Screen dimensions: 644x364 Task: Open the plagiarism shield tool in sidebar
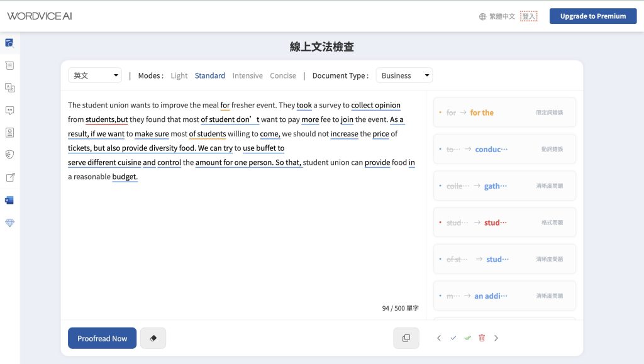coord(9,155)
